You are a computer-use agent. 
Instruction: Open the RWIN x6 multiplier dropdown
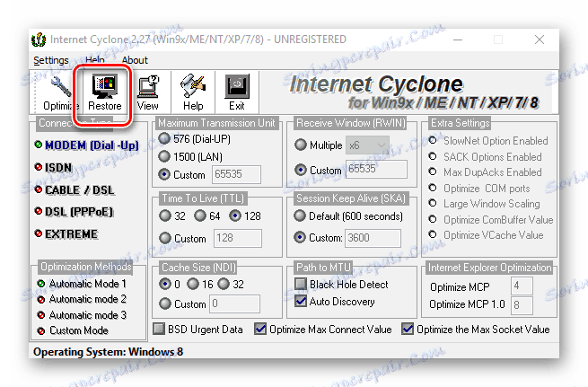(367, 145)
